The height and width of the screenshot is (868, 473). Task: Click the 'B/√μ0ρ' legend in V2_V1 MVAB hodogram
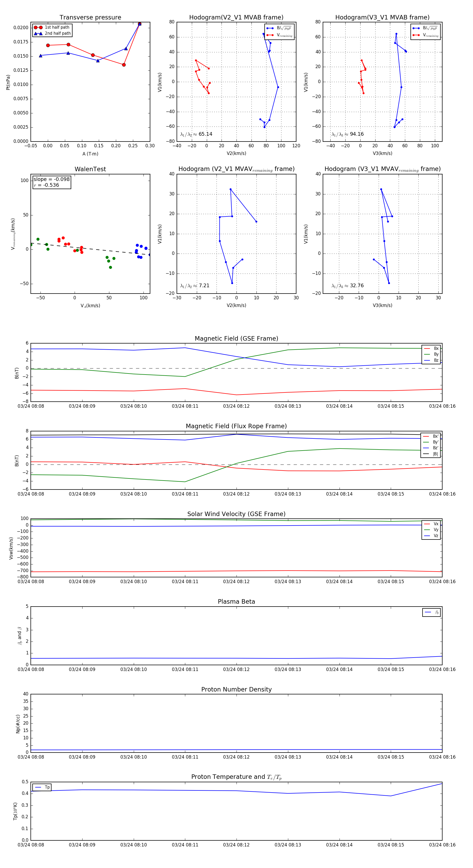point(279,28)
